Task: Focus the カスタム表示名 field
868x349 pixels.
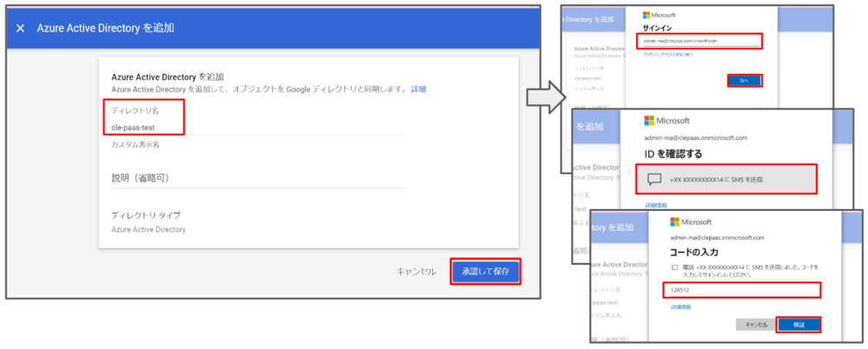Action: pos(259,145)
